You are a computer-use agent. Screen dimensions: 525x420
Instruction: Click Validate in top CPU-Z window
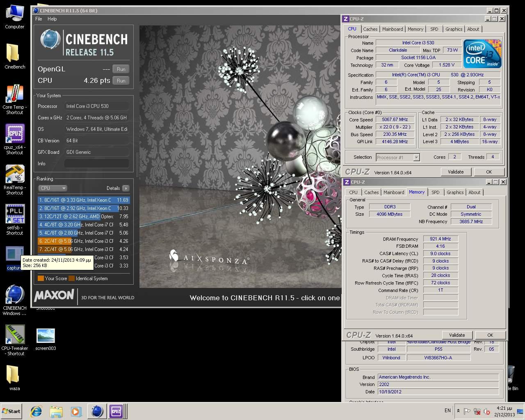coord(456,172)
